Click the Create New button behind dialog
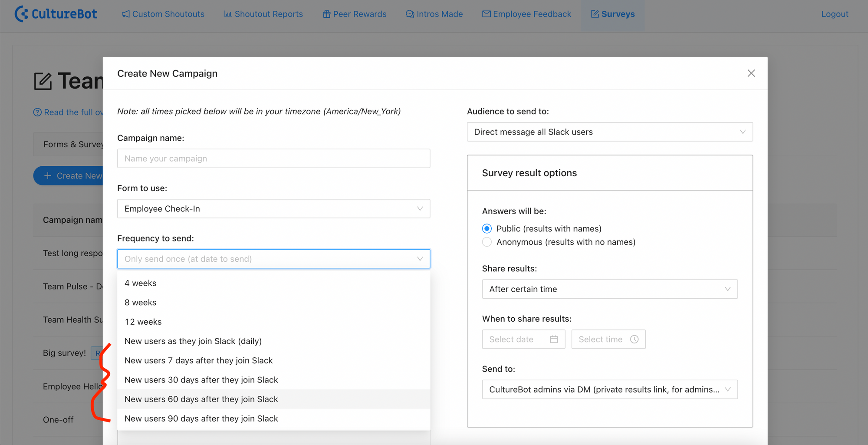Screen dimensions: 868x445 click(x=68, y=176)
